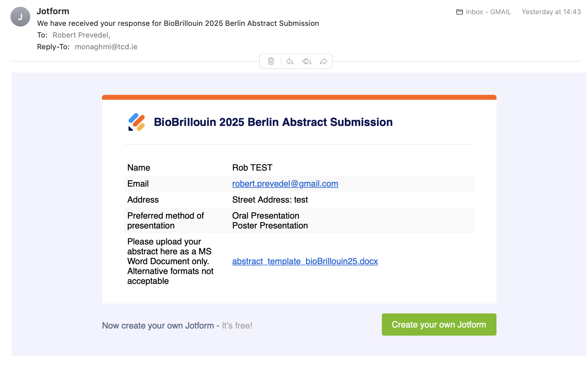This screenshot has height=367, width=588.
Task: Click the Jotform logo in email body
Action: [137, 122]
